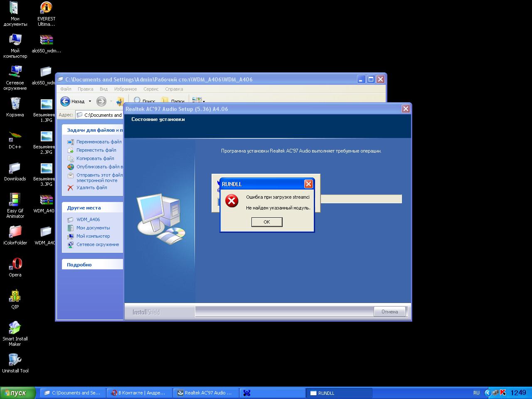Click the Explorer address bar field
532x399 pixels.
click(x=99, y=115)
